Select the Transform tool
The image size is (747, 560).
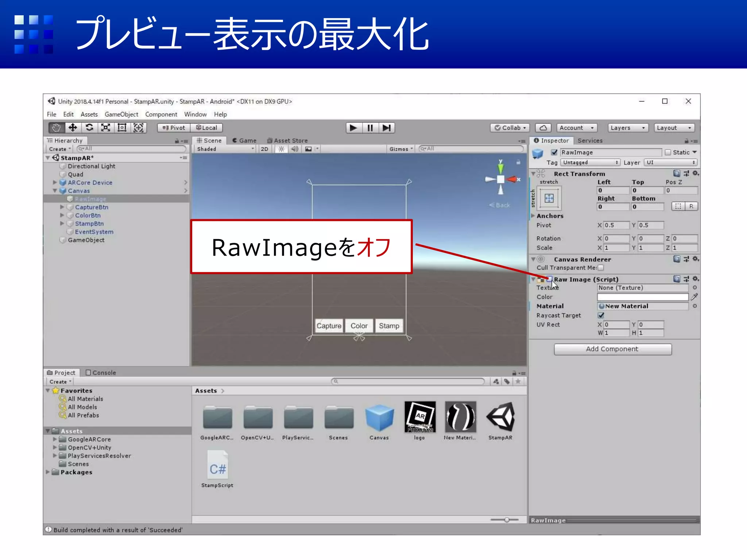click(x=139, y=128)
